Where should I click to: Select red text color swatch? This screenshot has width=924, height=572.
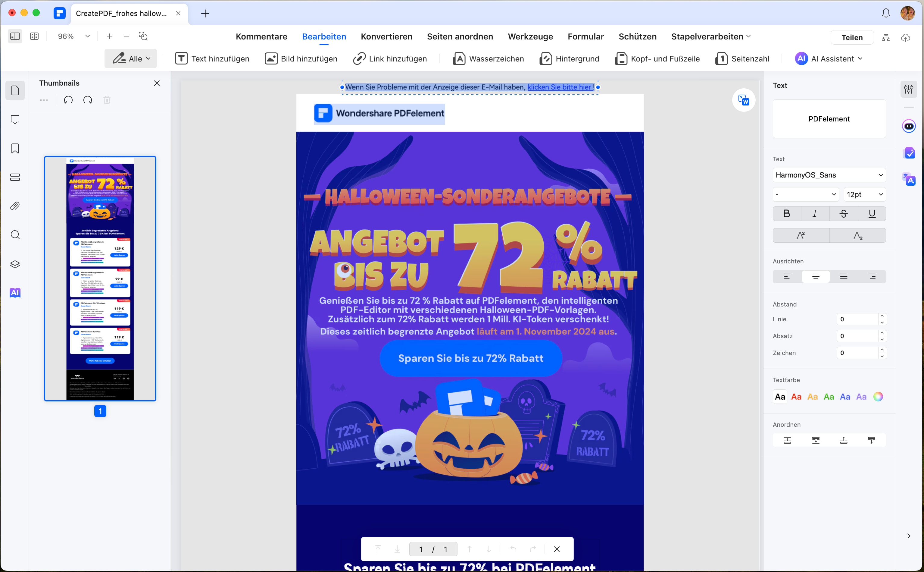point(796,397)
